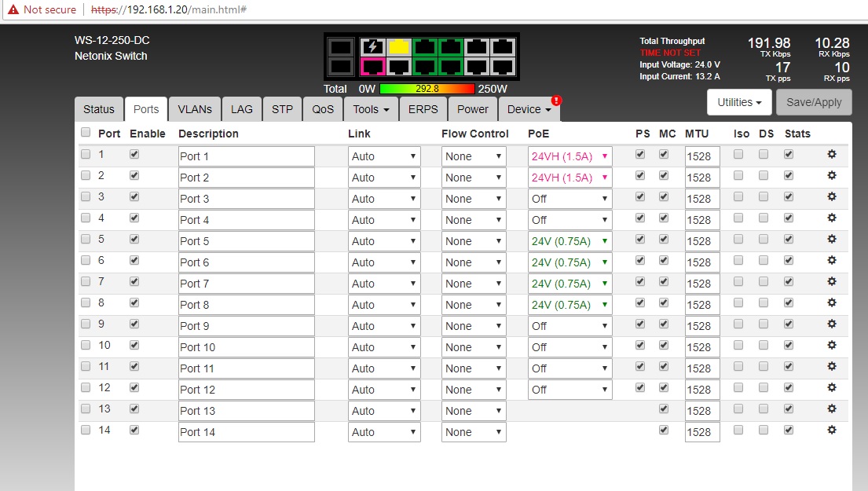The height and width of the screenshot is (491, 868).
Task: Expand Flow Control dropdown for Port 13
Action: (474, 411)
